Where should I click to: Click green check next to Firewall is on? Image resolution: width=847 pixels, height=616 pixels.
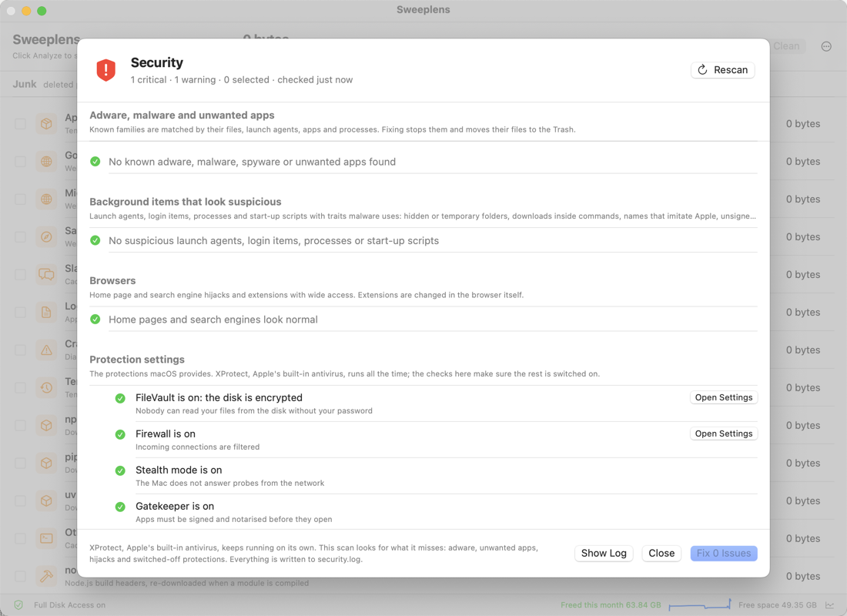point(120,434)
